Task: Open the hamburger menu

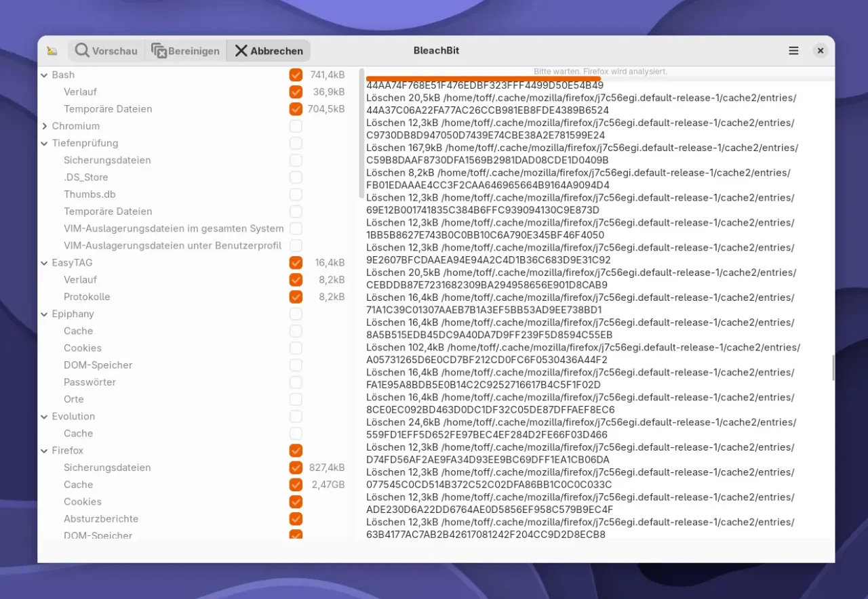Action: pos(793,51)
